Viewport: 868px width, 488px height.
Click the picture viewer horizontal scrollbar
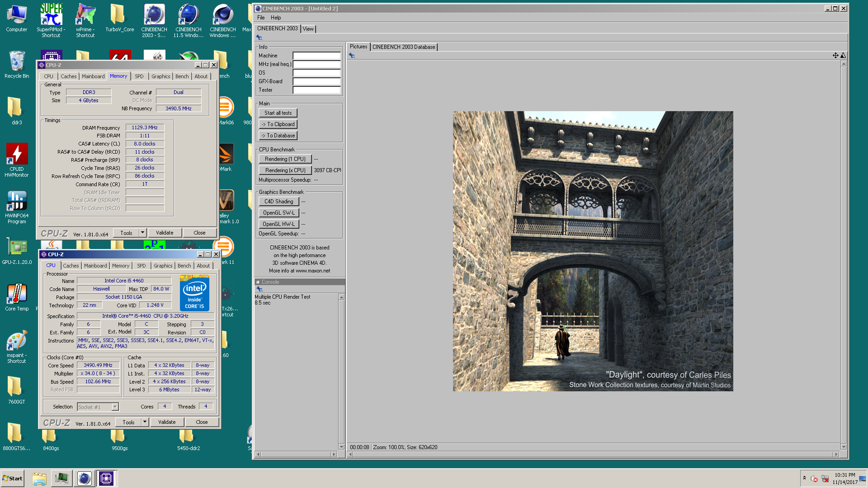click(593, 454)
